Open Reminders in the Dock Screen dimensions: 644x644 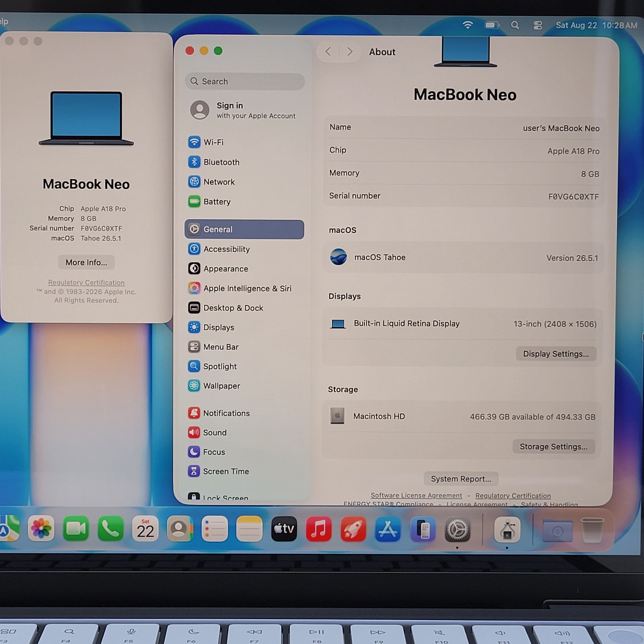point(214,529)
